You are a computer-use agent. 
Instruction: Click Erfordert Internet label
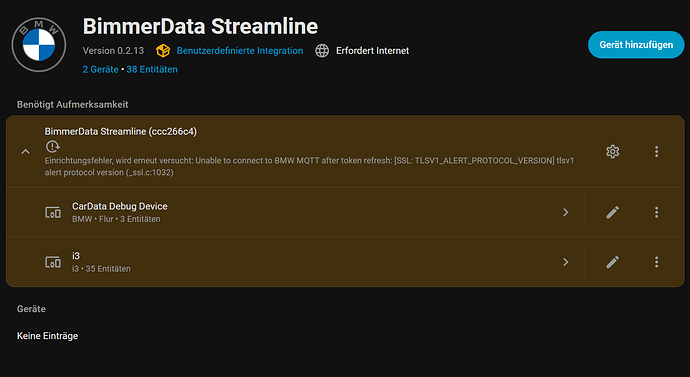pyautogui.click(x=372, y=51)
